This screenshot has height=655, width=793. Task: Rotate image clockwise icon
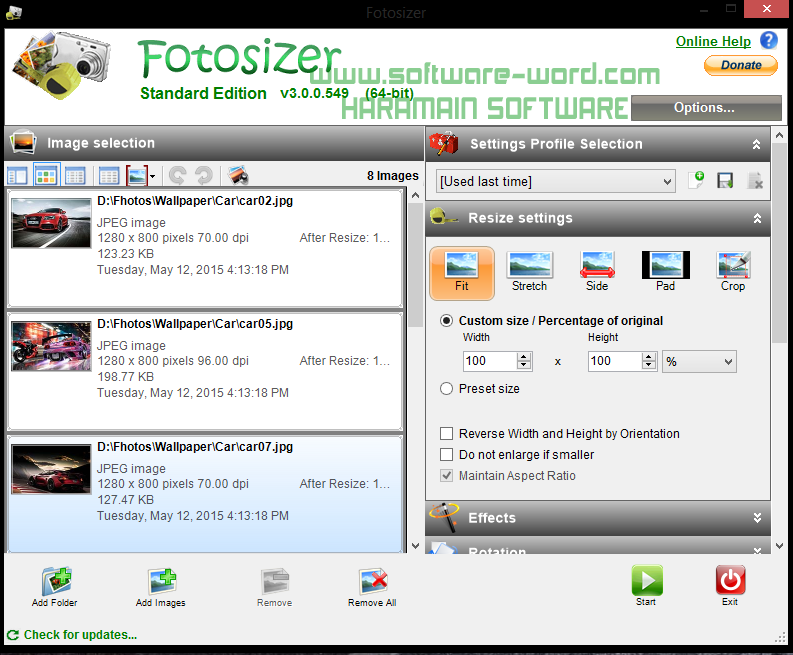(x=204, y=176)
